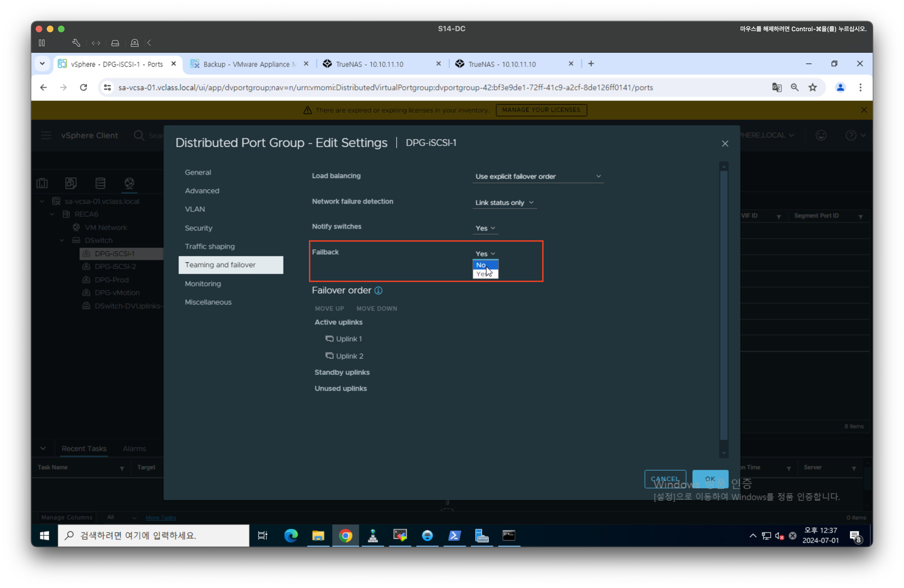Open the Security settings section

[198, 228]
